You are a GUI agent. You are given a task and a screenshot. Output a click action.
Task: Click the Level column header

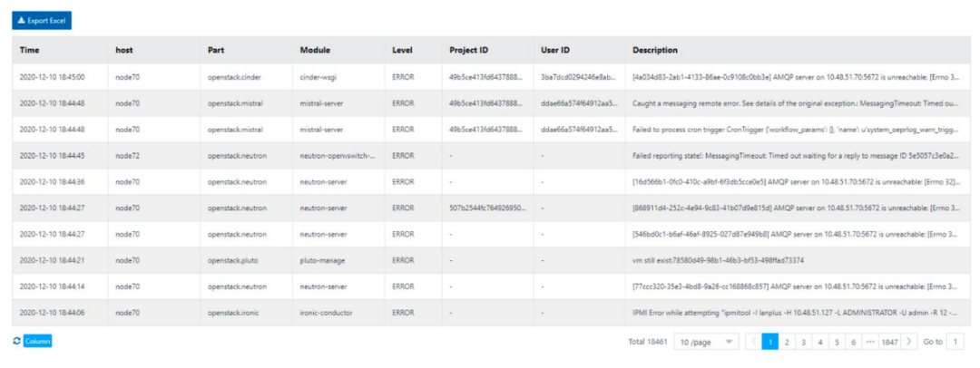click(402, 50)
